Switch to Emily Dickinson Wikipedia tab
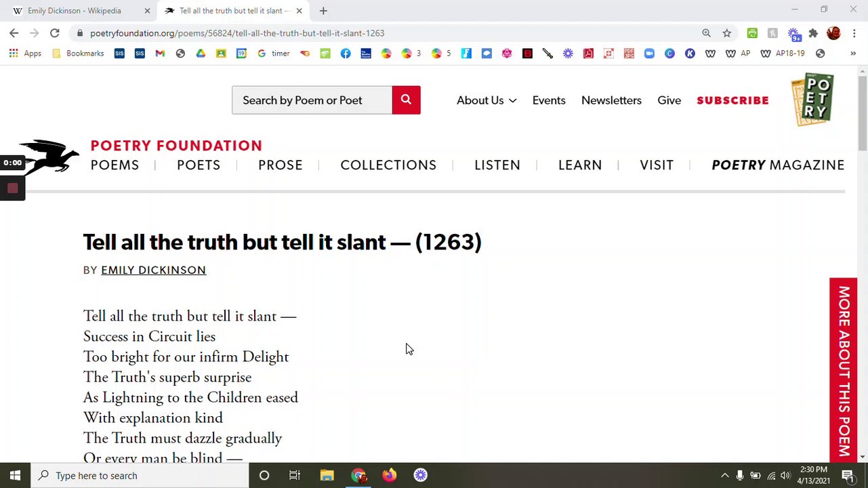This screenshot has height=488, width=868. click(x=75, y=11)
